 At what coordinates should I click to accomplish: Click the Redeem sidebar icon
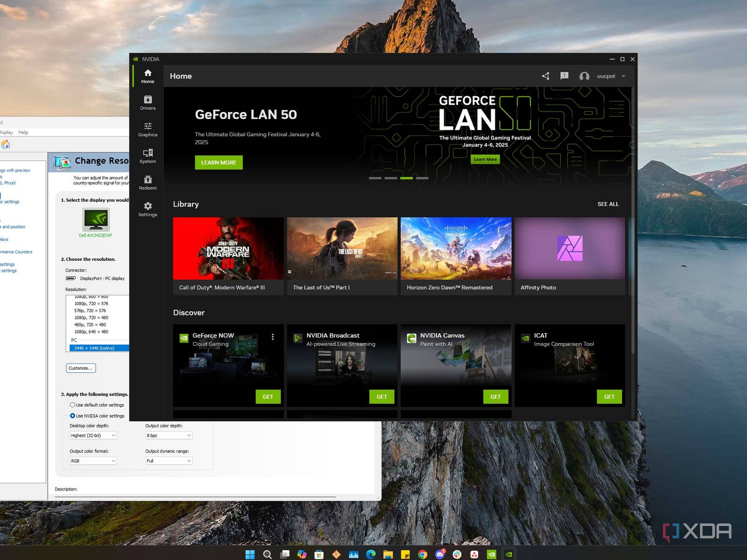pyautogui.click(x=148, y=182)
